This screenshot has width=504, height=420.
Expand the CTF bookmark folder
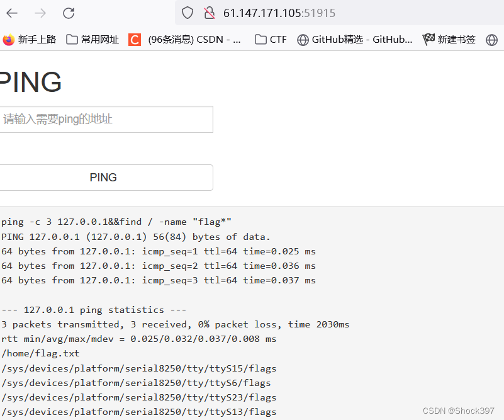tap(271, 40)
